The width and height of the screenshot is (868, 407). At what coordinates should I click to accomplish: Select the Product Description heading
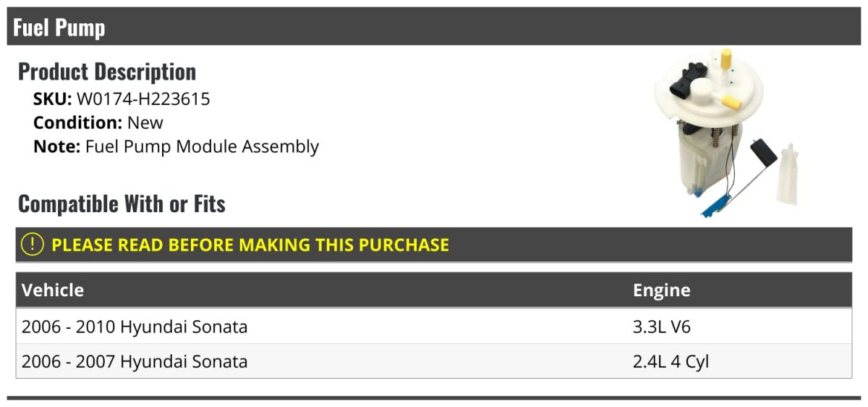coord(107,72)
